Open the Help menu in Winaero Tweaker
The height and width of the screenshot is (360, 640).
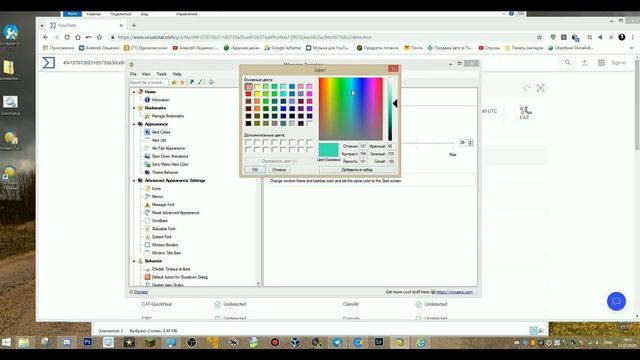click(177, 74)
